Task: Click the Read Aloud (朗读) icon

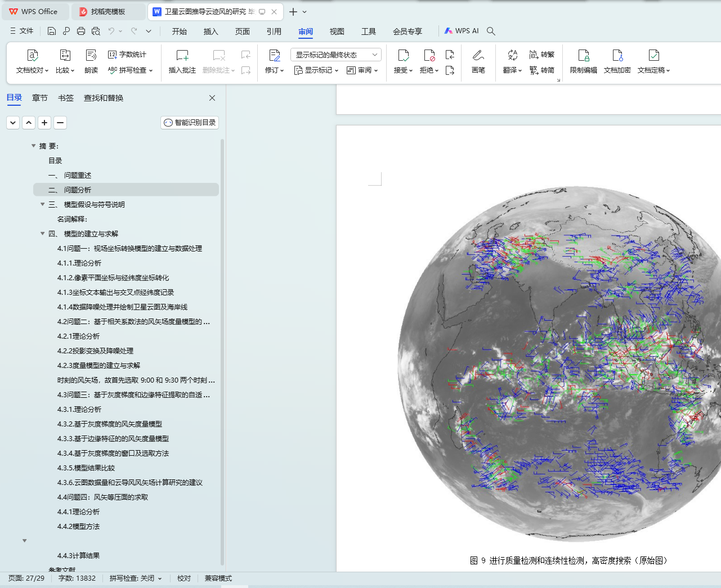Action: 91,56
